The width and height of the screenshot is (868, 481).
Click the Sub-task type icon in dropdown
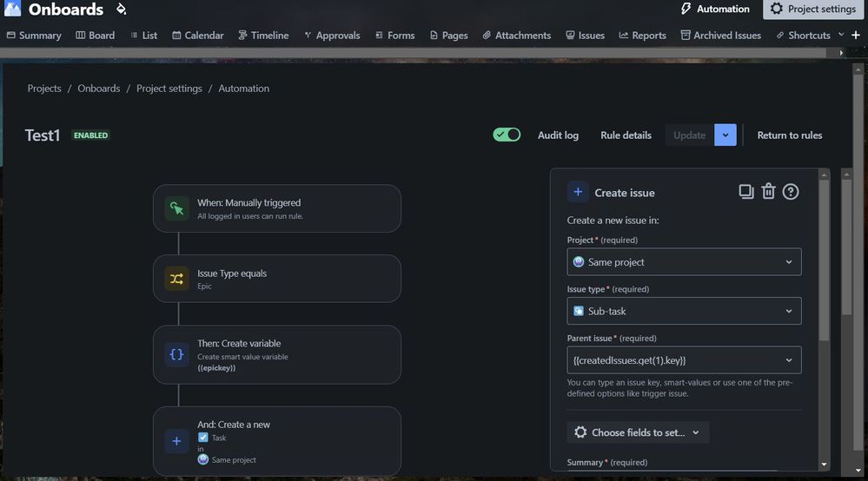[x=579, y=311]
